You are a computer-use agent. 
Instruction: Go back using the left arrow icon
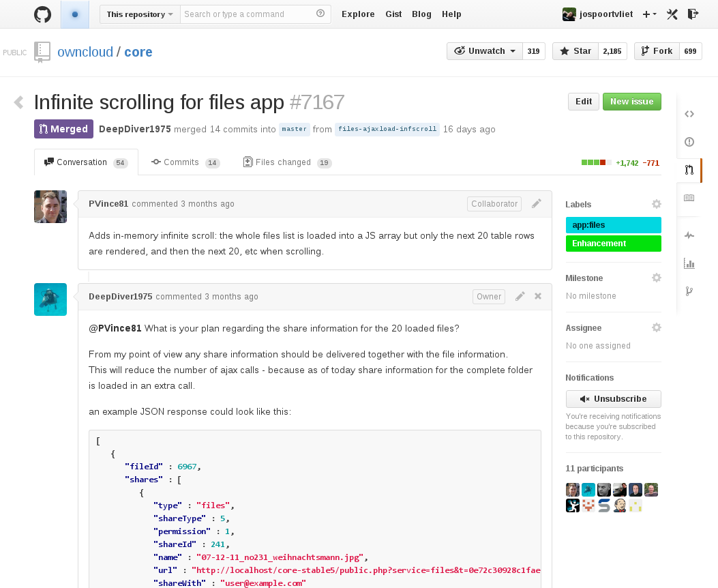click(19, 102)
